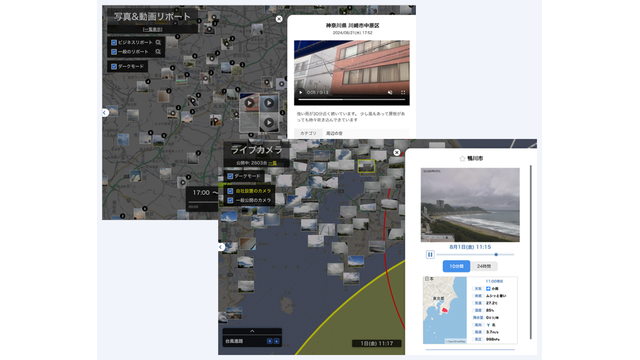
Task: Search business reports with magnifier beside ビジネスリポート
Action: [158, 42]
